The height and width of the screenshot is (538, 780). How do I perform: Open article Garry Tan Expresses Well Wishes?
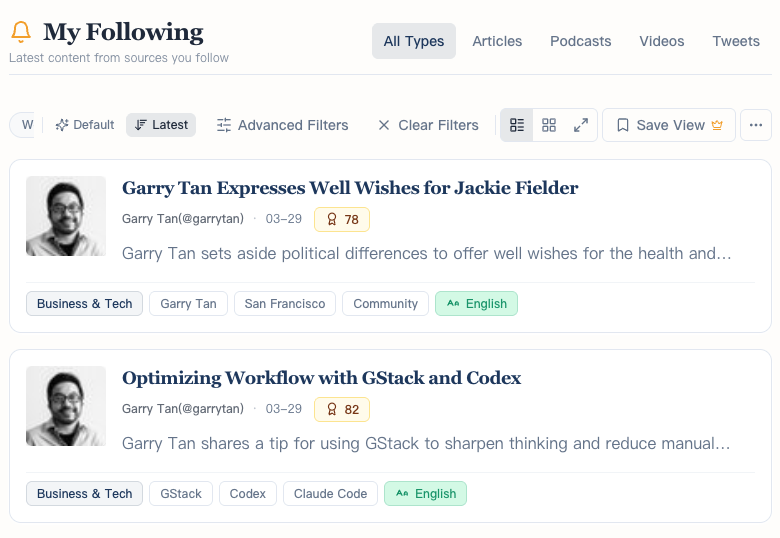[x=350, y=188]
